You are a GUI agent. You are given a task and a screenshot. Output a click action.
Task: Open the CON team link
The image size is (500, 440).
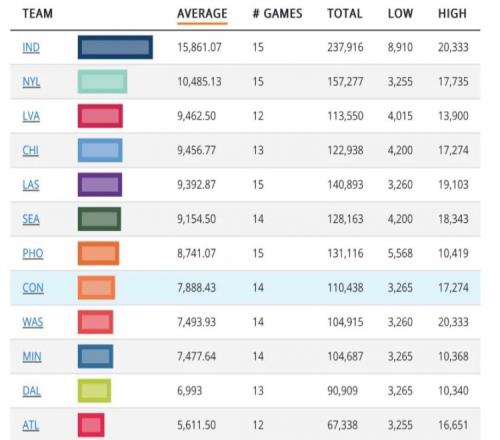[33, 288]
